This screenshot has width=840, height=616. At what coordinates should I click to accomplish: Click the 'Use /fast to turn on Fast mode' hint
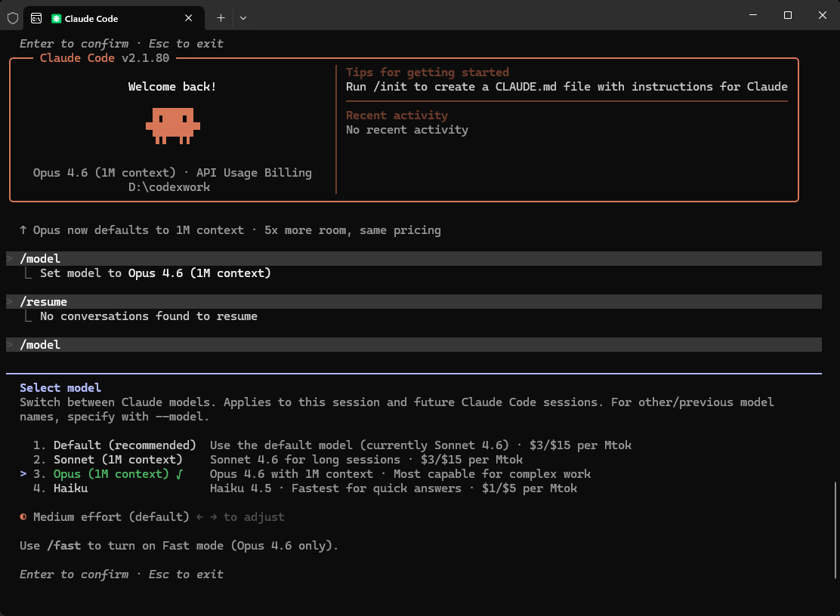coord(179,546)
